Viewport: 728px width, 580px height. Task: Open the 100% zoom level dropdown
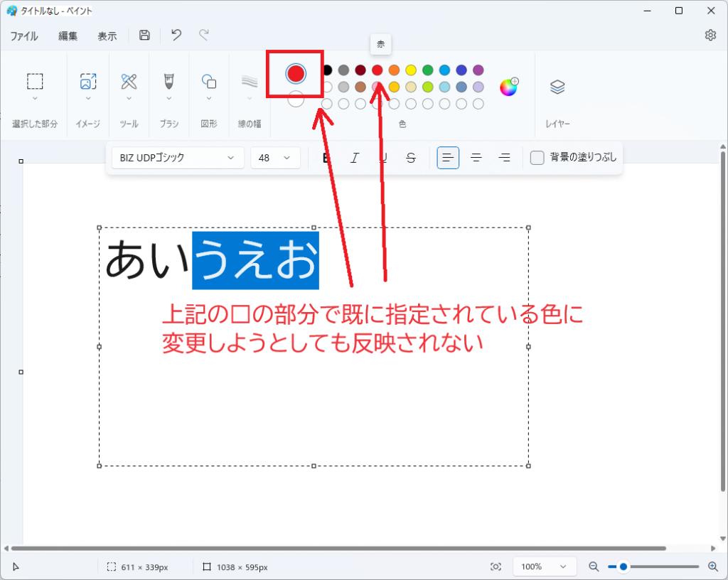(x=545, y=566)
